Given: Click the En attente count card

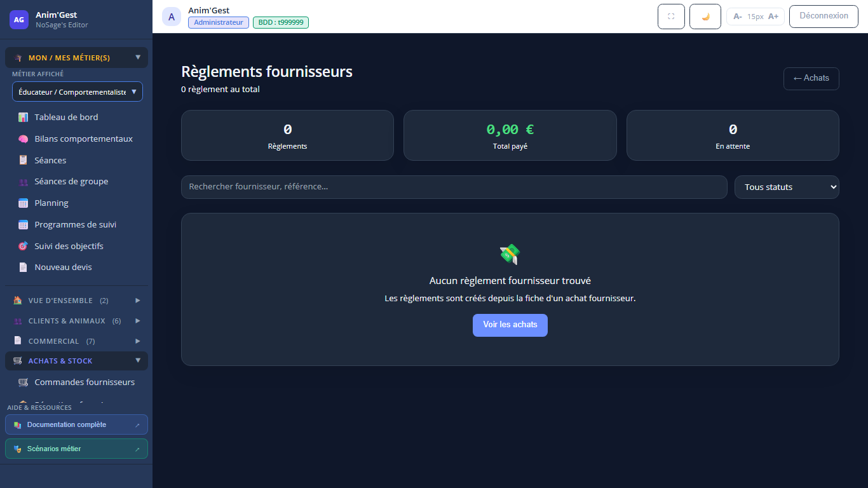Looking at the screenshot, I should [733, 135].
